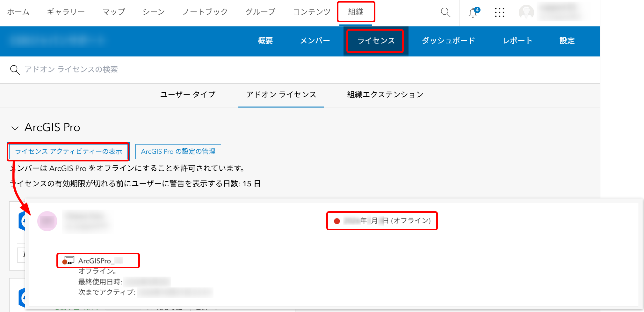
Task: Click ライセンス アクティビティーの表示 button
Action: click(69, 152)
